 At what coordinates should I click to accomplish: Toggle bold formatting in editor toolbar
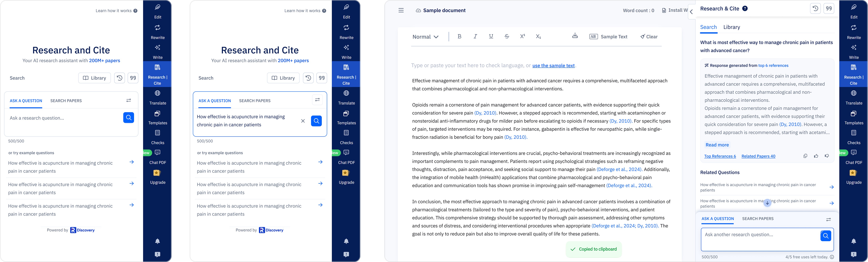459,36
